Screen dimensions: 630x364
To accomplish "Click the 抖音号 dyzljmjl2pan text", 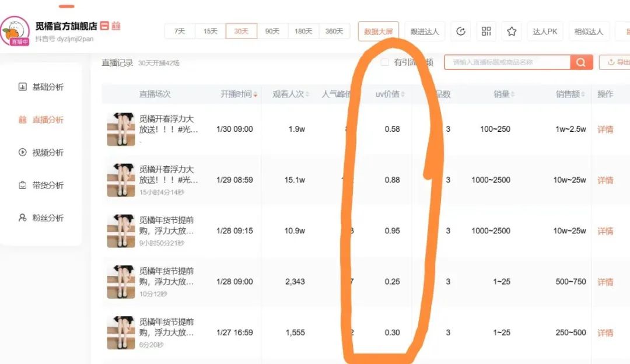I will [x=64, y=39].
